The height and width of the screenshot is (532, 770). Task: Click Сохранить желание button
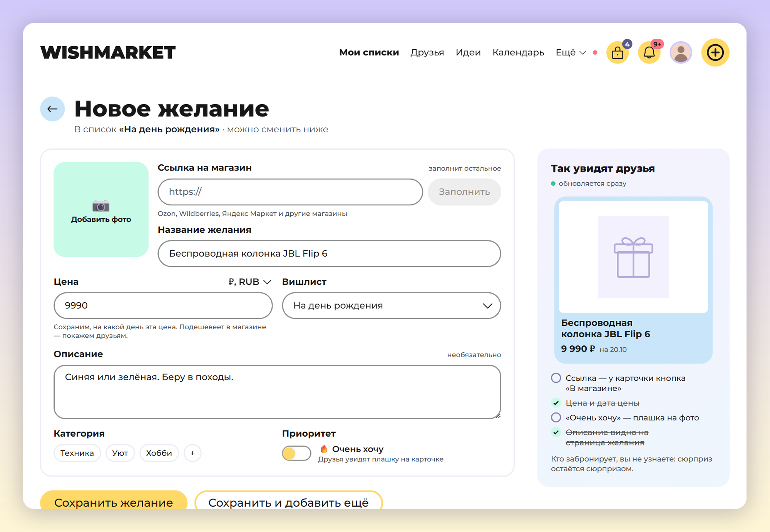tap(114, 500)
